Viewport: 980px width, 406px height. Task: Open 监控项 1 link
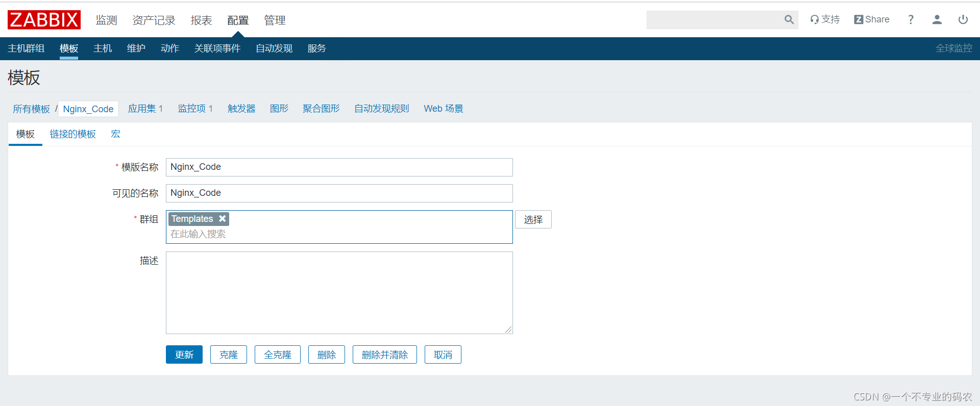195,109
